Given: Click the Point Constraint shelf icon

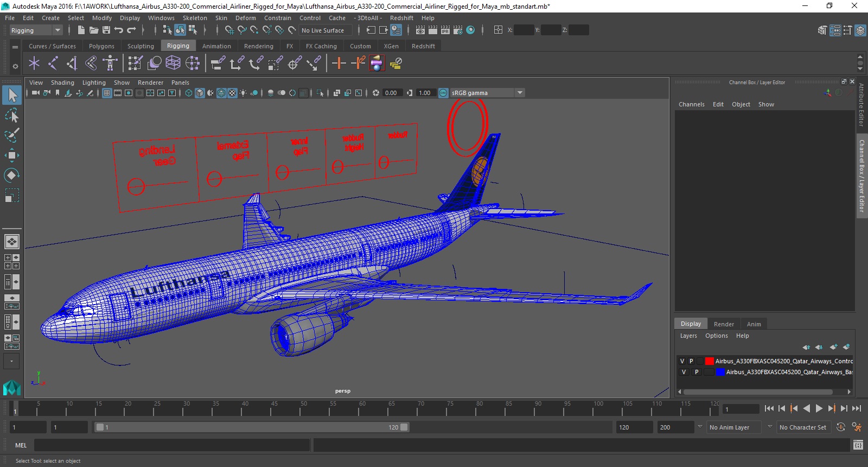Looking at the screenshot, I should coord(237,64).
